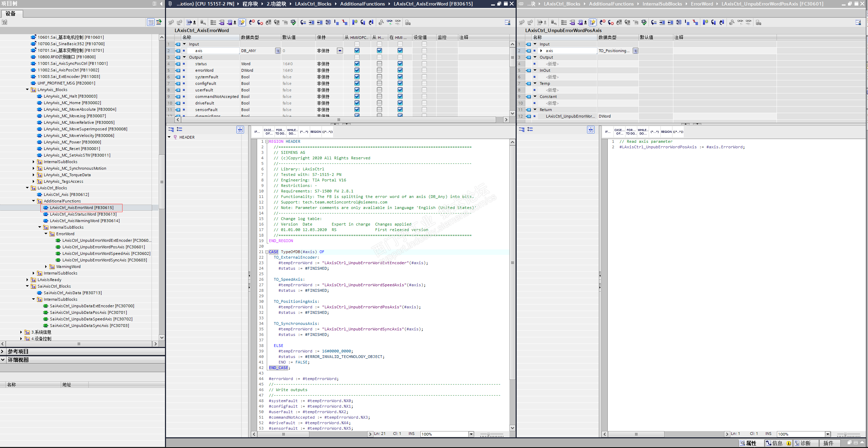Insert CASE OF instruction in left editor
Viewport: 868px width, 448px height.
(268, 132)
